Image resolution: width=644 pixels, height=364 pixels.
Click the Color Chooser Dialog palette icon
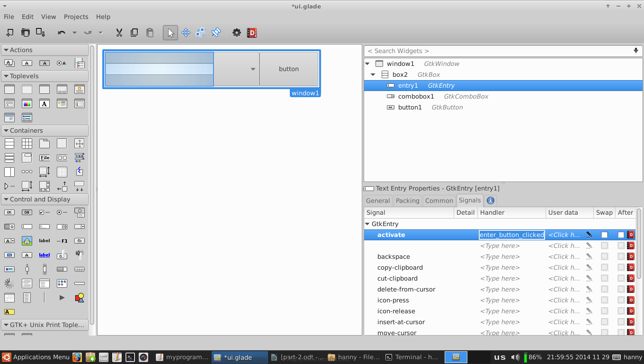point(27,103)
